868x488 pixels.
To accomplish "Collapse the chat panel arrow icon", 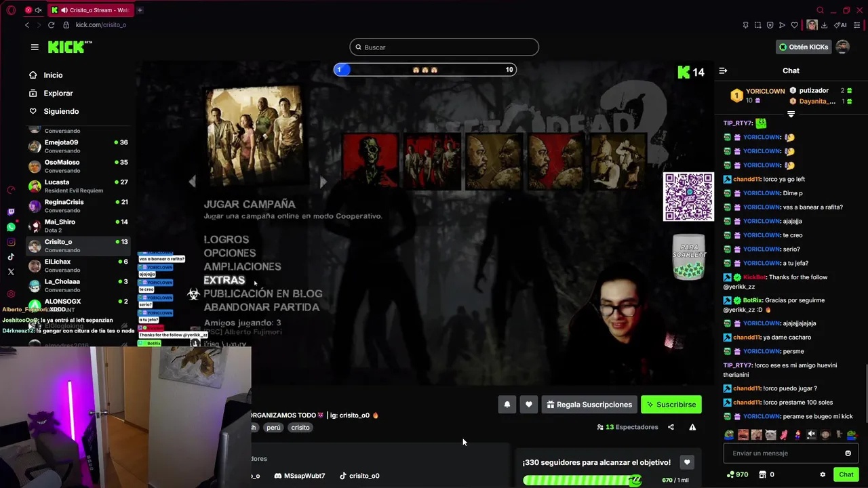I will coord(723,70).
